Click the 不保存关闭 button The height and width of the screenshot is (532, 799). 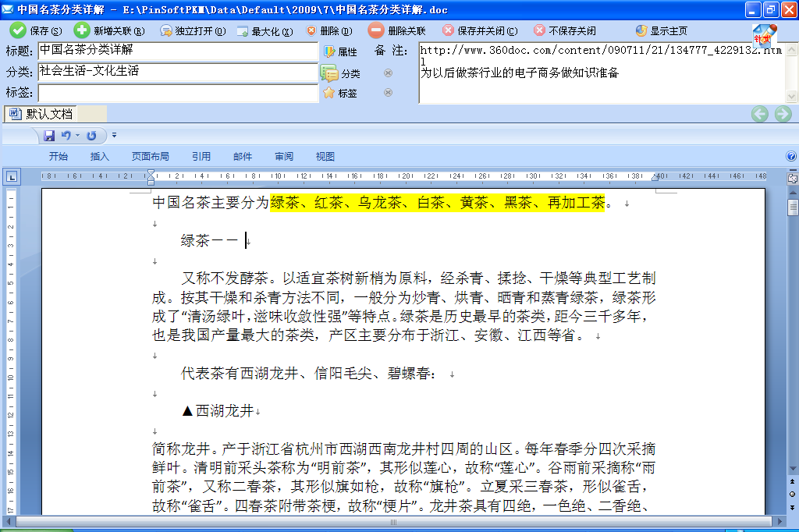[565, 31]
